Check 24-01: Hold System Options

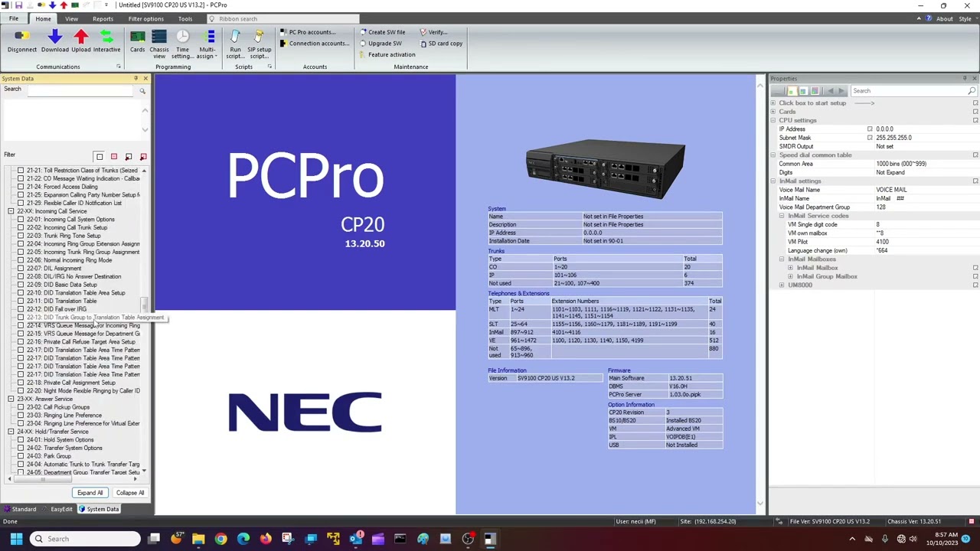(x=21, y=440)
